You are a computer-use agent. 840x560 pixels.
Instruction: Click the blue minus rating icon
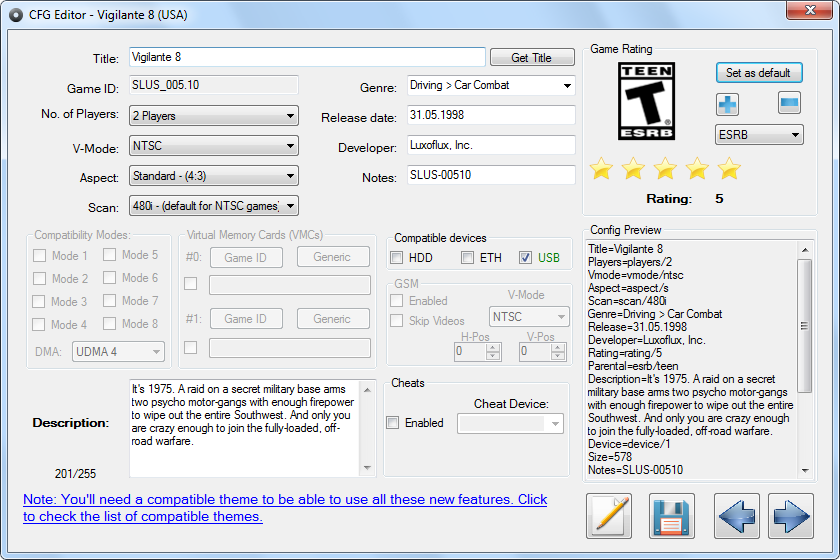coord(789,103)
